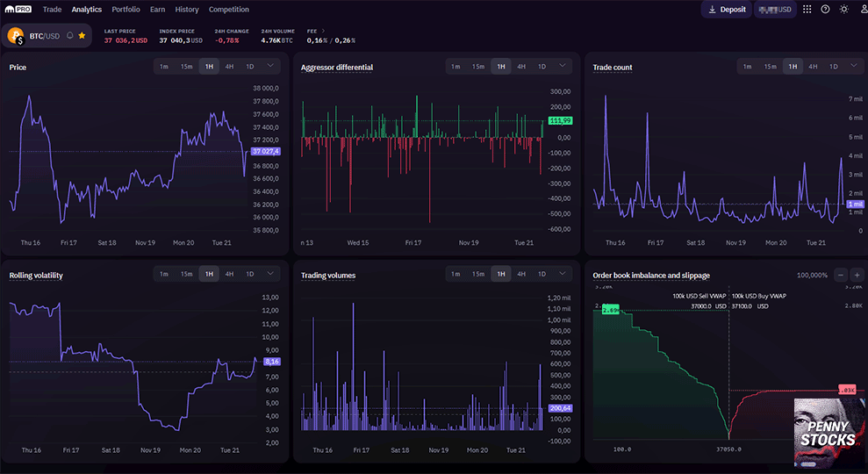868x474 pixels.
Task: Expand the Price chart interval dropdown
Action: tap(270, 66)
